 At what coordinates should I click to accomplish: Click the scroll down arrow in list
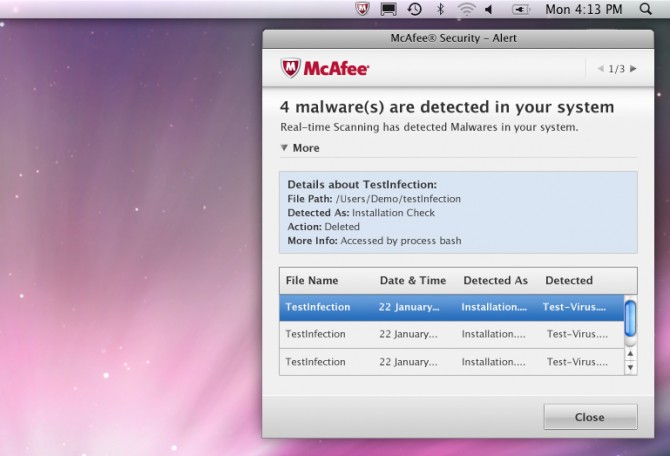pyautogui.click(x=630, y=368)
